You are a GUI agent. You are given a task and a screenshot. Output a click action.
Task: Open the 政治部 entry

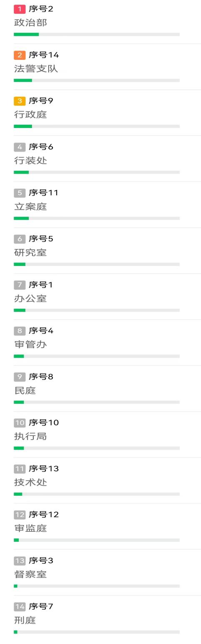coord(100,22)
